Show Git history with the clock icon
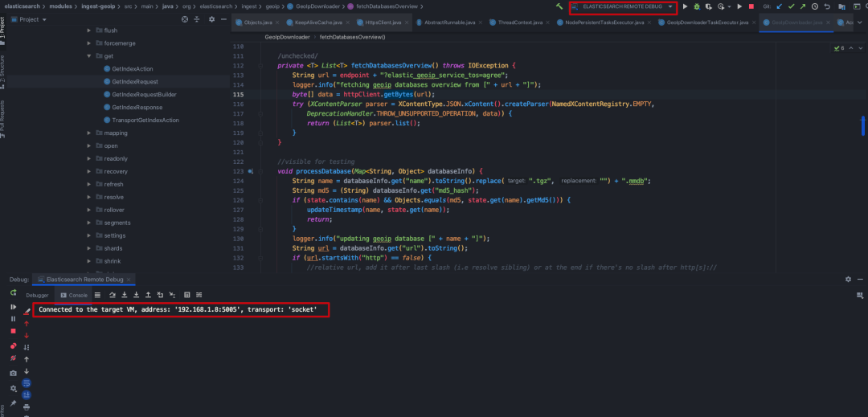 pyautogui.click(x=815, y=6)
